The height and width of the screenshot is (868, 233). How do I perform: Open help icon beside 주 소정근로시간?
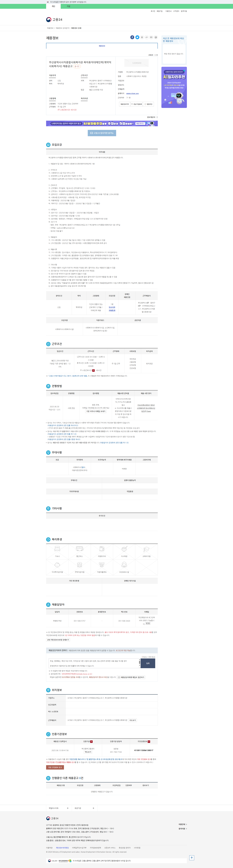[93, 370]
